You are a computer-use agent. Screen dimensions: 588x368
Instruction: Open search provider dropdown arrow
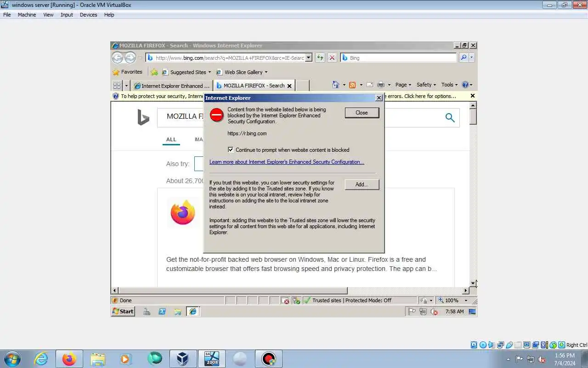tap(471, 57)
